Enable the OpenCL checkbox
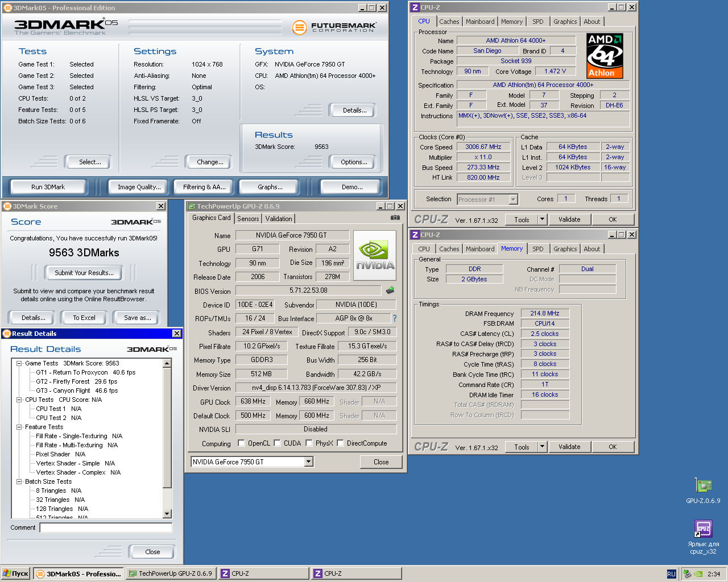Screen dimensions: 728x582 tap(241, 443)
